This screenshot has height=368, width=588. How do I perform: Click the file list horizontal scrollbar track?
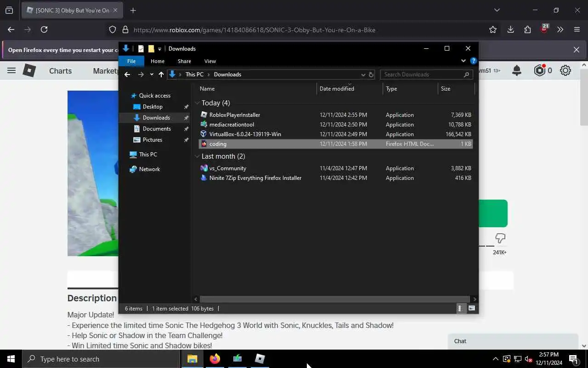pyautogui.click(x=335, y=299)
